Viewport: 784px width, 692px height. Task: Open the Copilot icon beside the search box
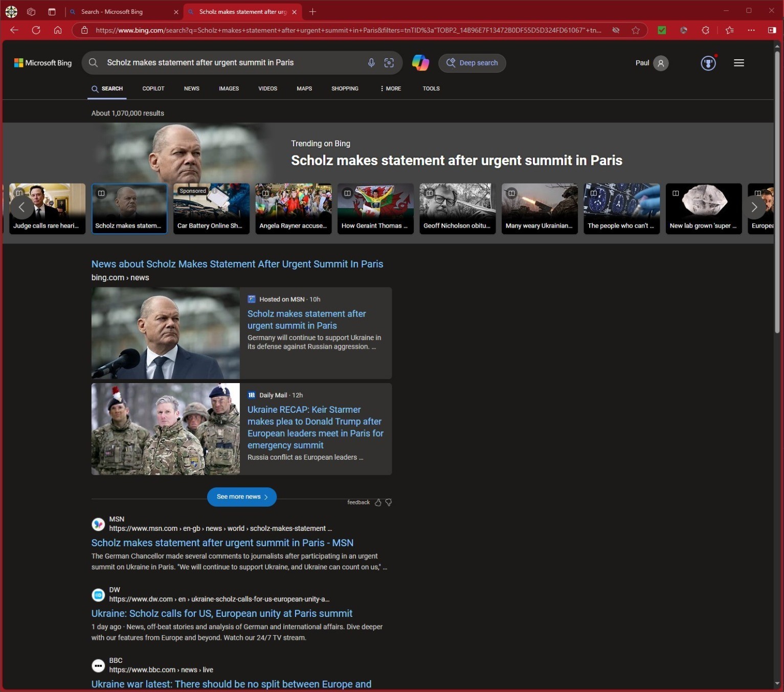click(420, 62)
